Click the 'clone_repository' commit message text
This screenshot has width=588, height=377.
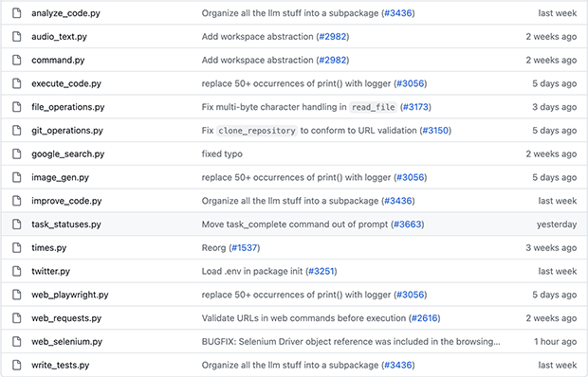(x=257, y=131)
